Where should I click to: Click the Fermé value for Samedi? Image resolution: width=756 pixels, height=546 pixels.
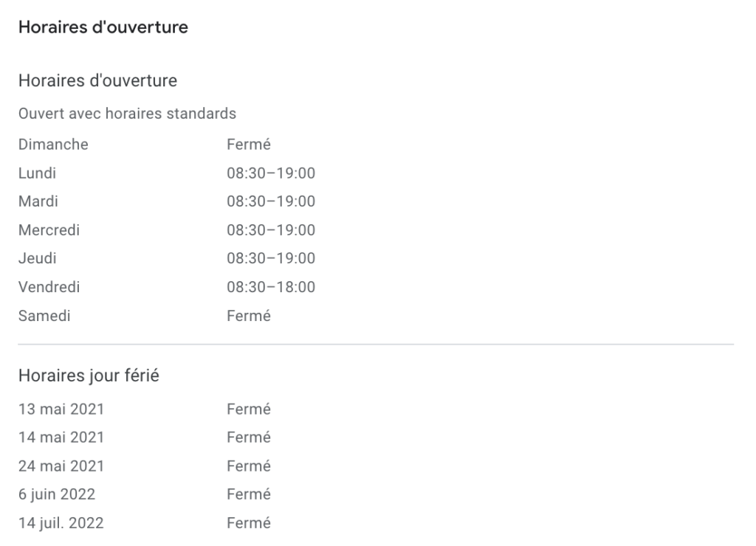pyautogui.click(x=249, y=316)
